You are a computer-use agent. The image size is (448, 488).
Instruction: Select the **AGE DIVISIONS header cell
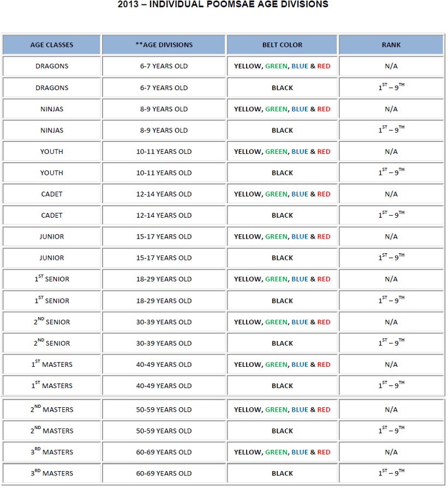(164, 45)
